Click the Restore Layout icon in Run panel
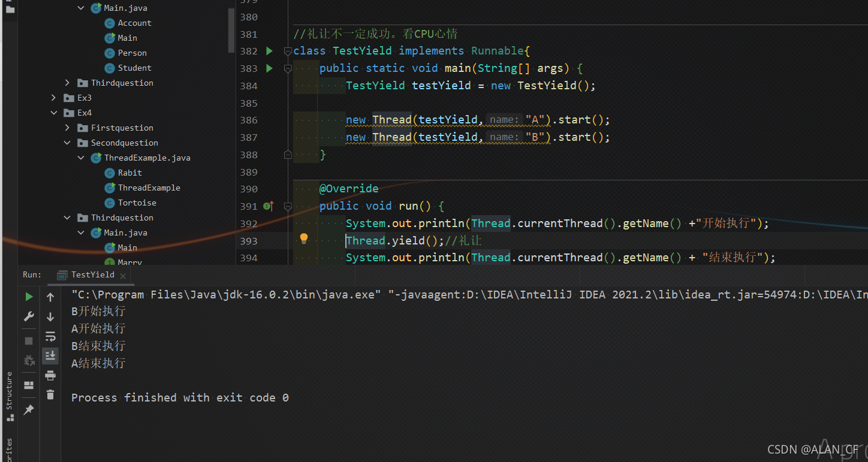 pyautogui.click(x=29, y=385)
